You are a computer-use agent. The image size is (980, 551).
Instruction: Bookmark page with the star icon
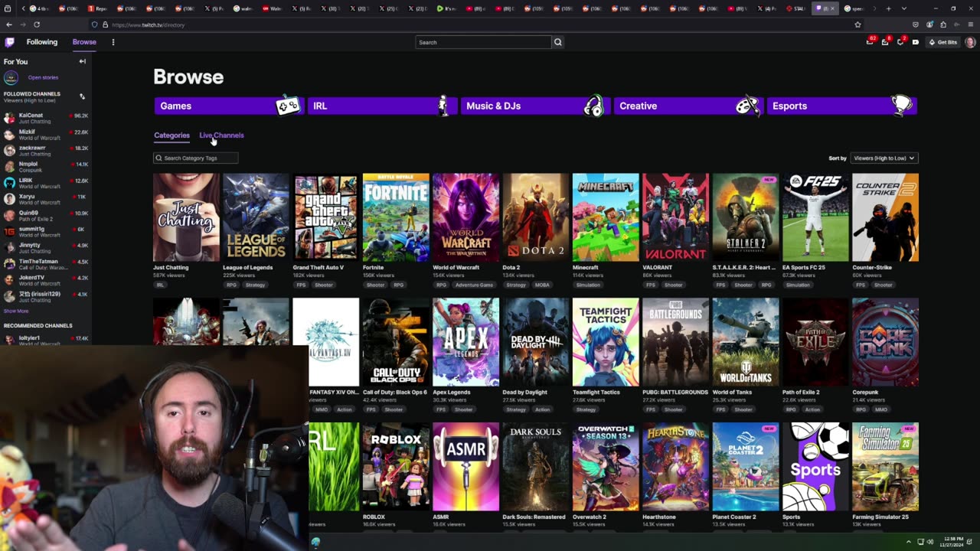pos(857,24)
